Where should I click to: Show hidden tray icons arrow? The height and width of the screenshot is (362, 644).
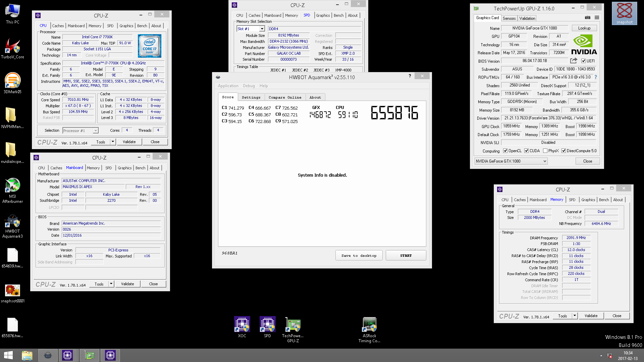coord(601,356)
